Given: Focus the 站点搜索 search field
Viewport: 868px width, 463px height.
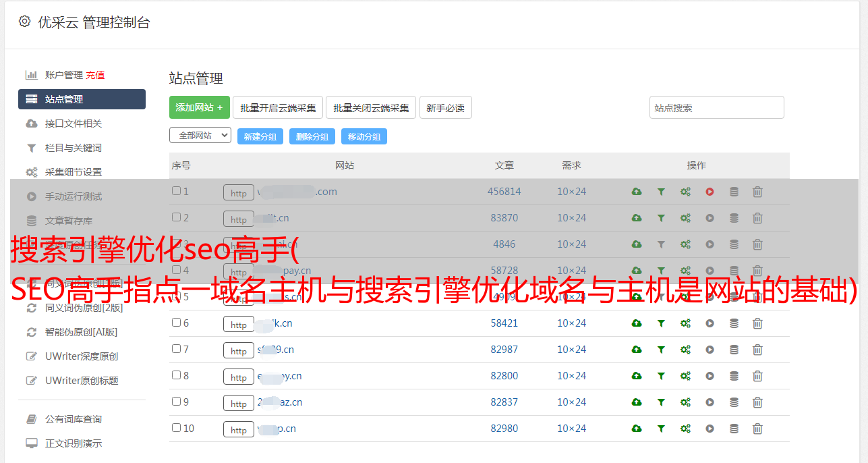Looking at the screenshot, I should point(716,107).
